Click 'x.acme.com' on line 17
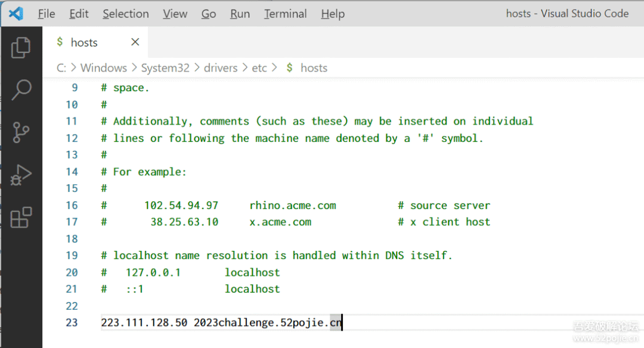The image size is (644, 348). coord(280,222)
